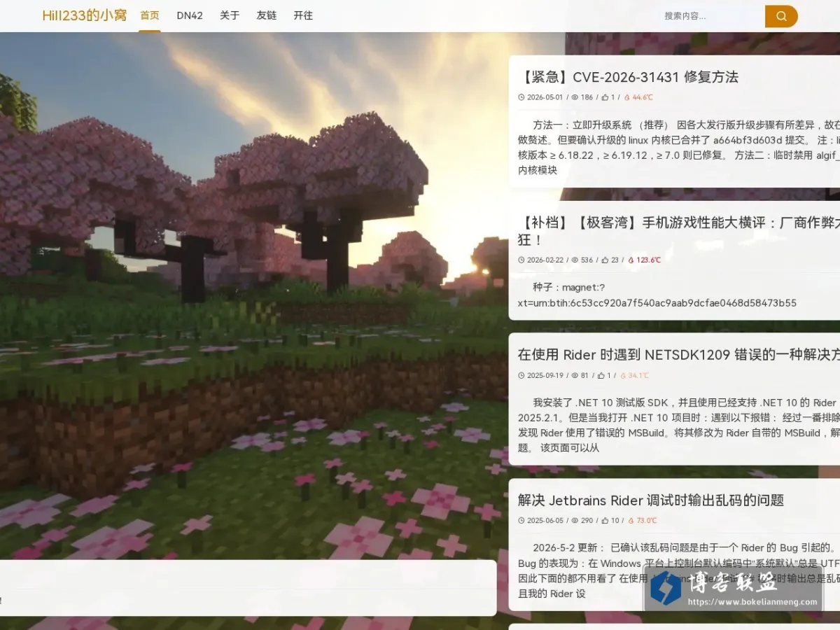Click the flame icon showing 123.6℃

tap(631, 260)
